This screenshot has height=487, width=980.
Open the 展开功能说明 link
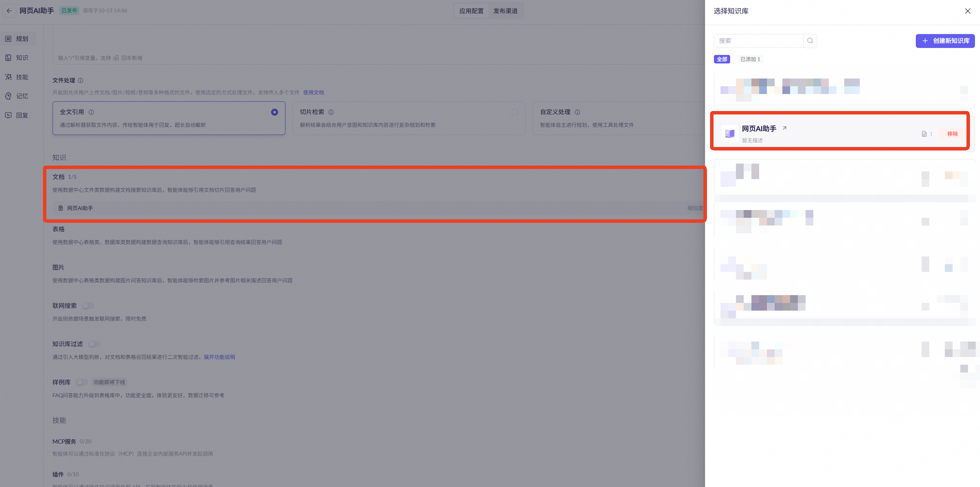pos(219,357)
